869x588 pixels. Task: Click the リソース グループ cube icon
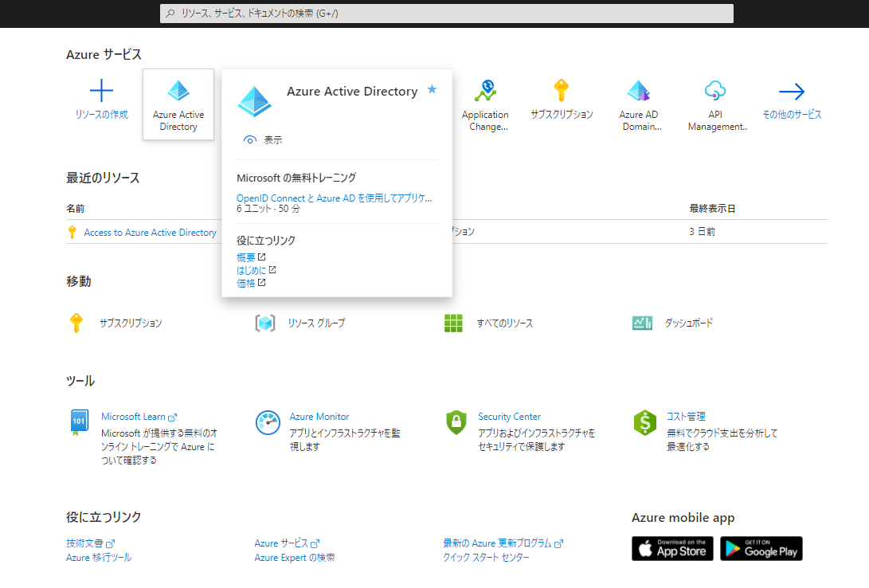click(x=265, y=323)
